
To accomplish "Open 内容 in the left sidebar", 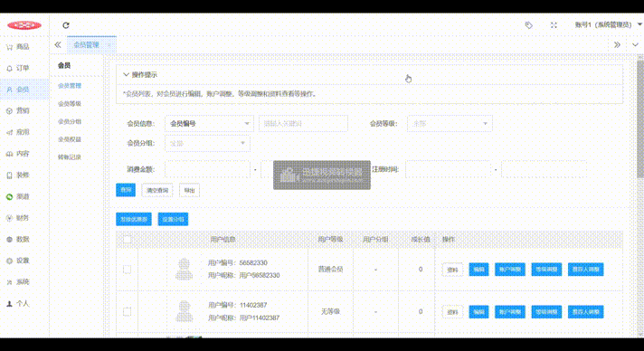I will [x=18, y=154].
